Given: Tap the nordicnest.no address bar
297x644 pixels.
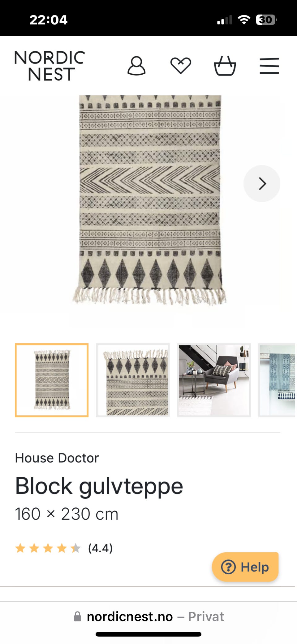Looking at the screenshot, I should pyautogui.click(x=148, y=616).
